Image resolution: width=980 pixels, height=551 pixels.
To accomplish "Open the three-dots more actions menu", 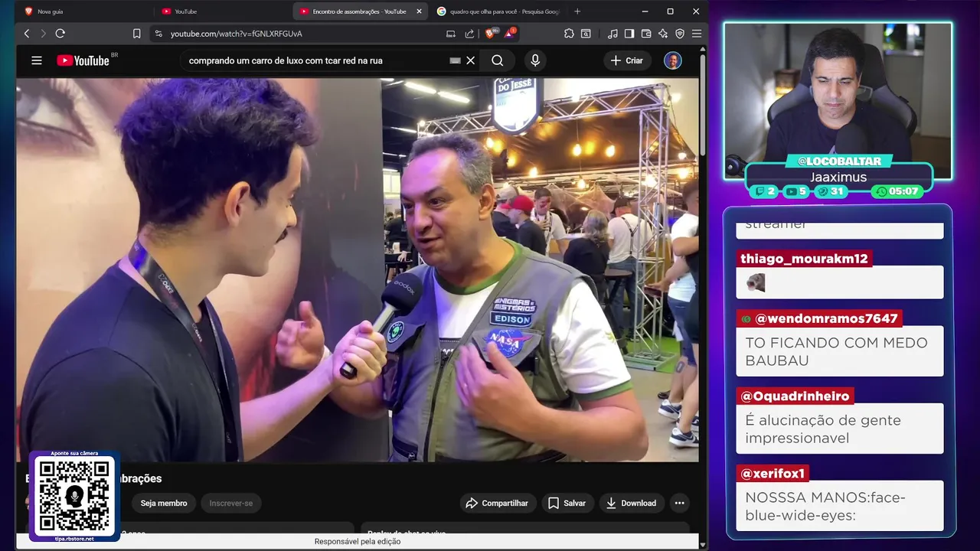I will pos(679,503).
